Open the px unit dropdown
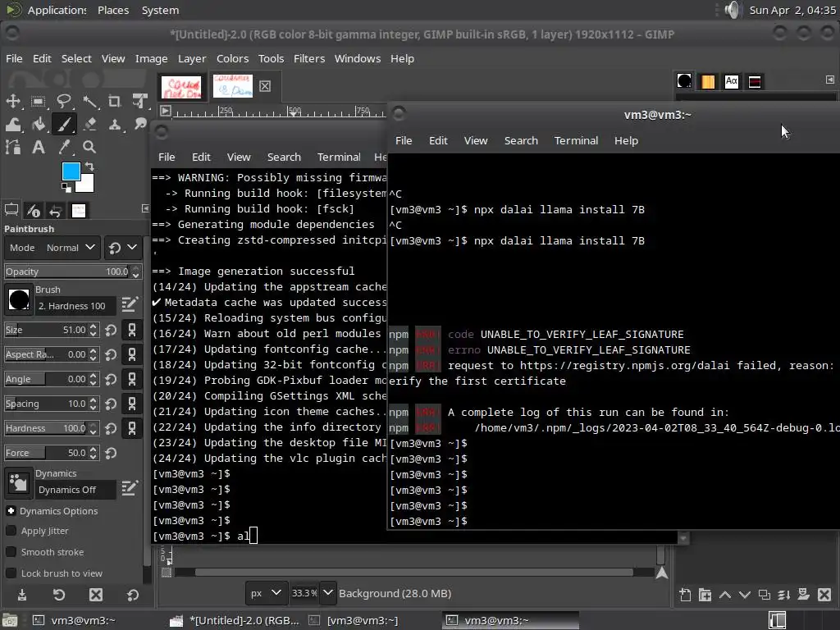The width and height of the screenshot is (840, 630). (x=267, y=593)
